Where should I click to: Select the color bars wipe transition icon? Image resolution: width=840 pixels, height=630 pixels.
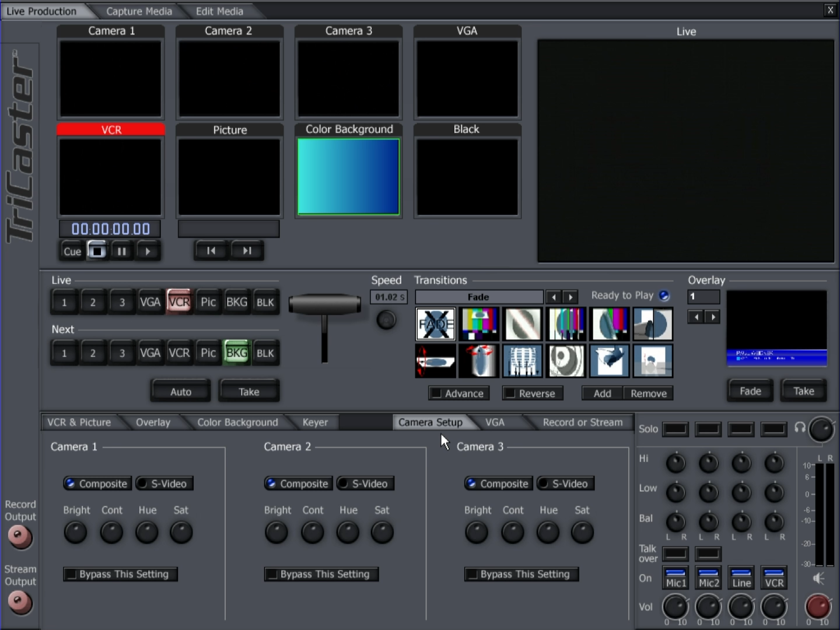point(480,324)
